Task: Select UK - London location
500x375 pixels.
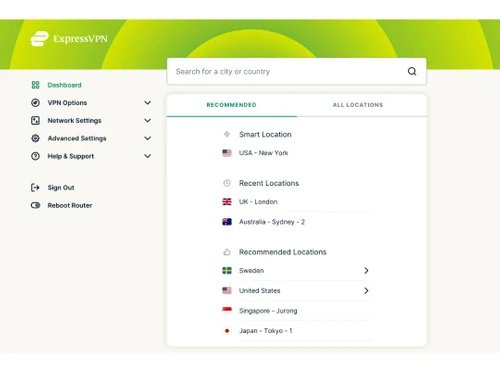Action: tap(258, 202)
